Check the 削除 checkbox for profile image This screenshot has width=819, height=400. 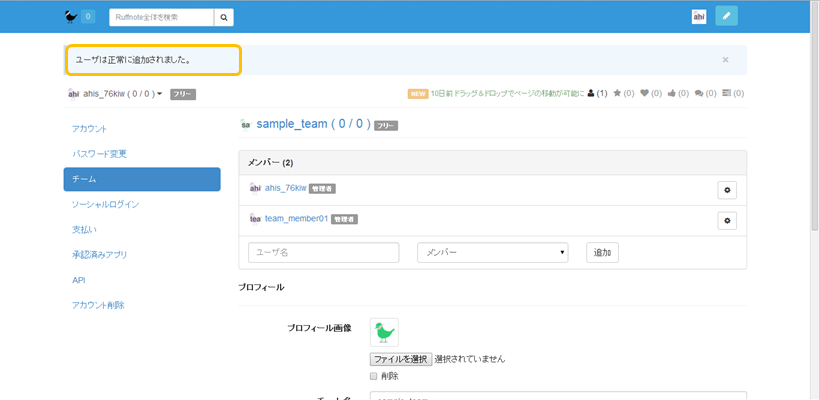tap(374, 376)
